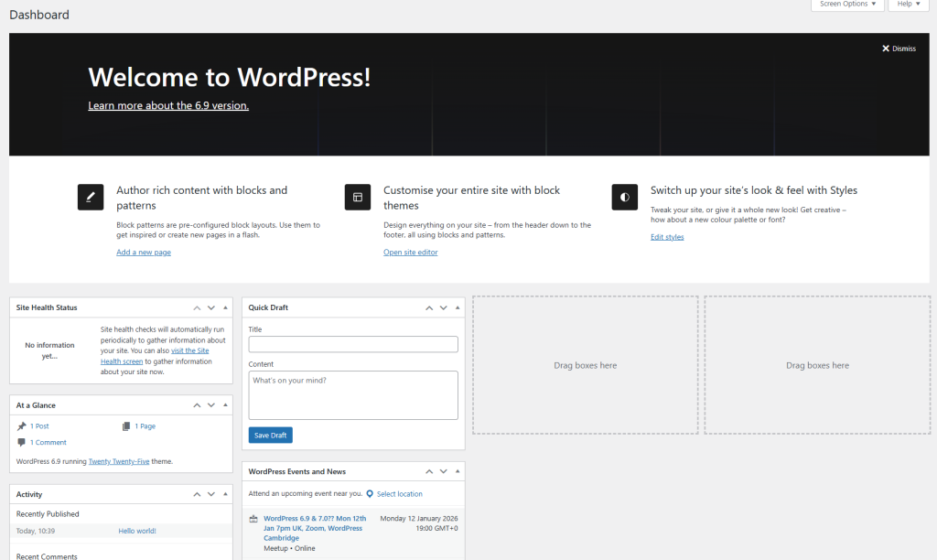Image resolution: width=937 pixels, height=560 pixels.
Task: Open the Screen Options dropdown
Action: 847,5
